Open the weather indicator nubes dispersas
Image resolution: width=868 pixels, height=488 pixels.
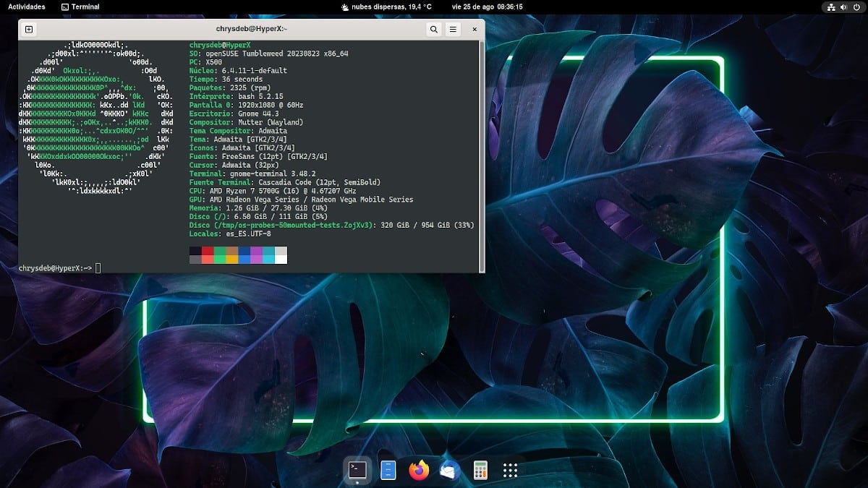point(386,7)
